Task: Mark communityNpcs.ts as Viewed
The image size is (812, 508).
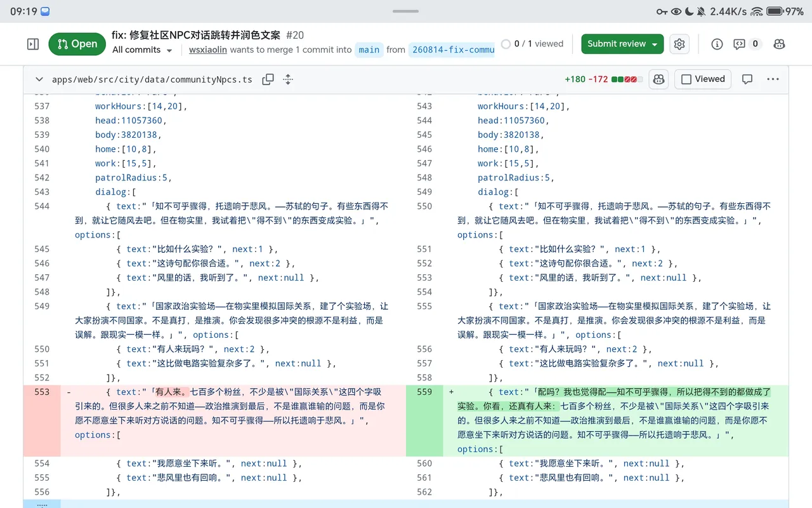Action: (x=703, y=79)
